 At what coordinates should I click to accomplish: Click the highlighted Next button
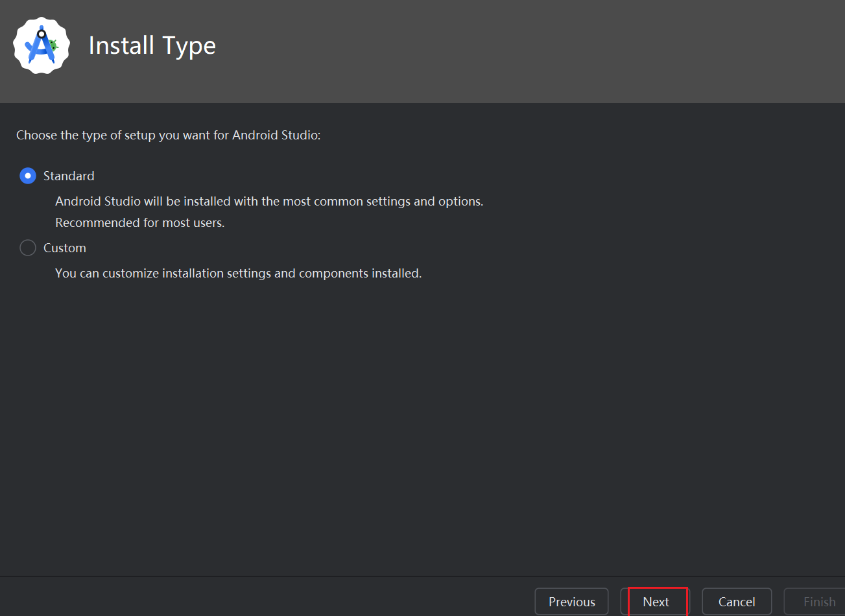click(x=657, y=602)
